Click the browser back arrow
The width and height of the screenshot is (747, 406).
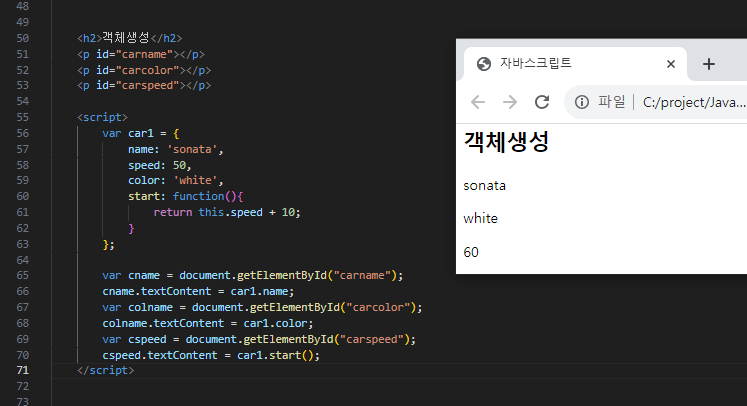tap(478, 102)
